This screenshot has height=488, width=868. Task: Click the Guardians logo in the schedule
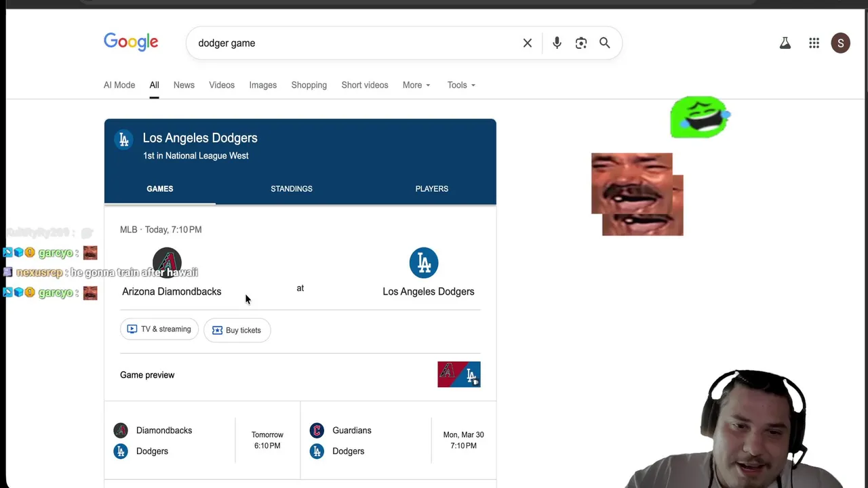click(317, 430)
